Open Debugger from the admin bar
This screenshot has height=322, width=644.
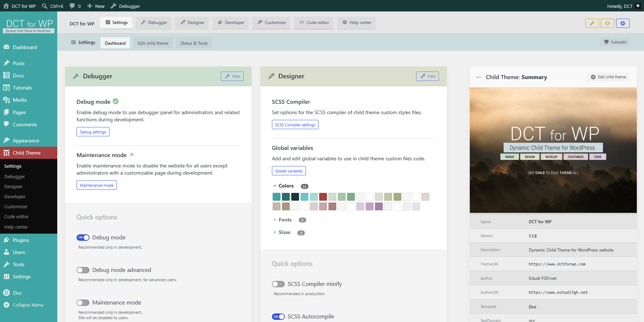[126, 6]
